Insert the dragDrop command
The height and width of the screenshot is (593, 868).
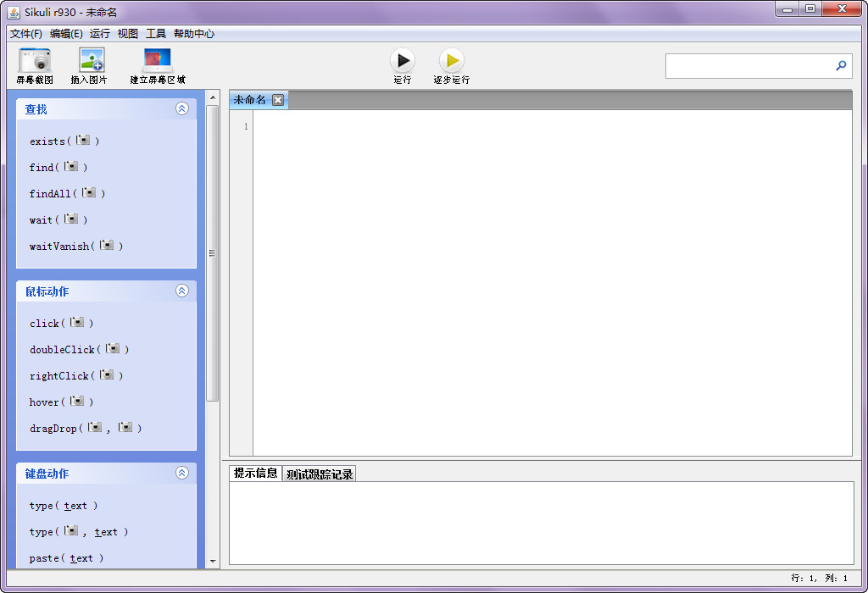coord(86,428)
